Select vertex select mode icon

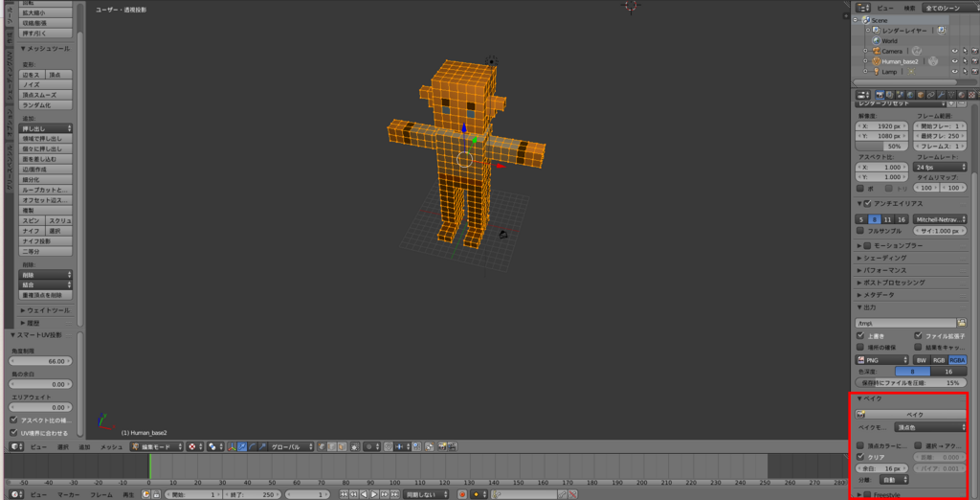(x=322, y=446)
